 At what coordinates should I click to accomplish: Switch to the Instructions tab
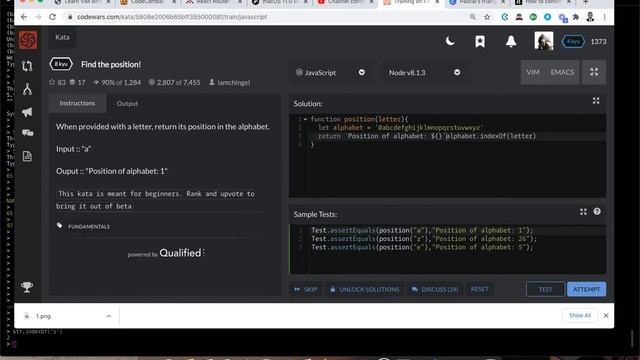77,103
